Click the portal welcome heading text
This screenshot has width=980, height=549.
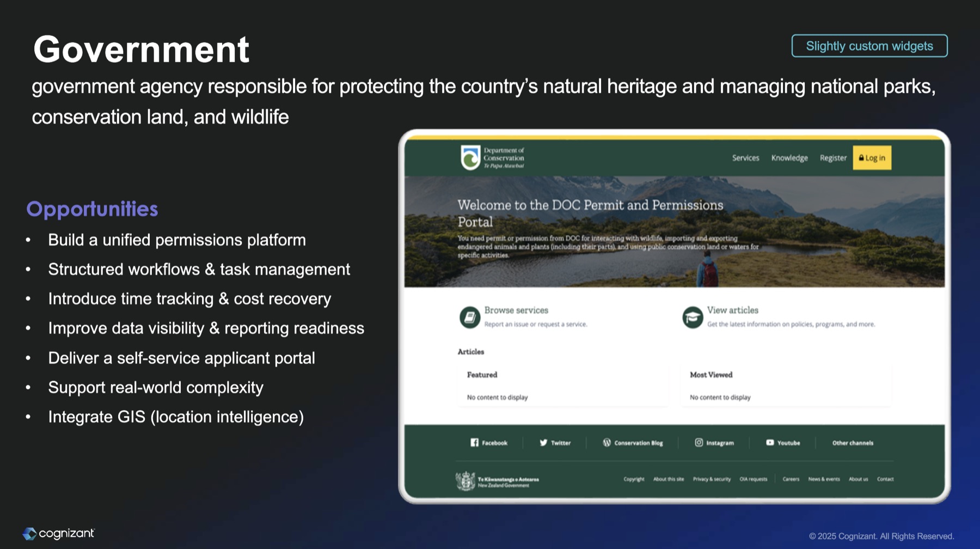tap(590, 213)
